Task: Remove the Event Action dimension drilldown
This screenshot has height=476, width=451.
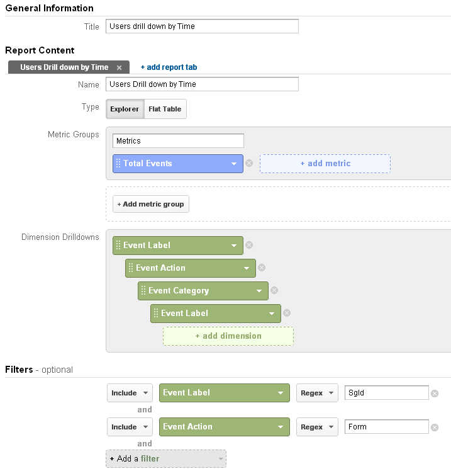Action: [262, 268]
